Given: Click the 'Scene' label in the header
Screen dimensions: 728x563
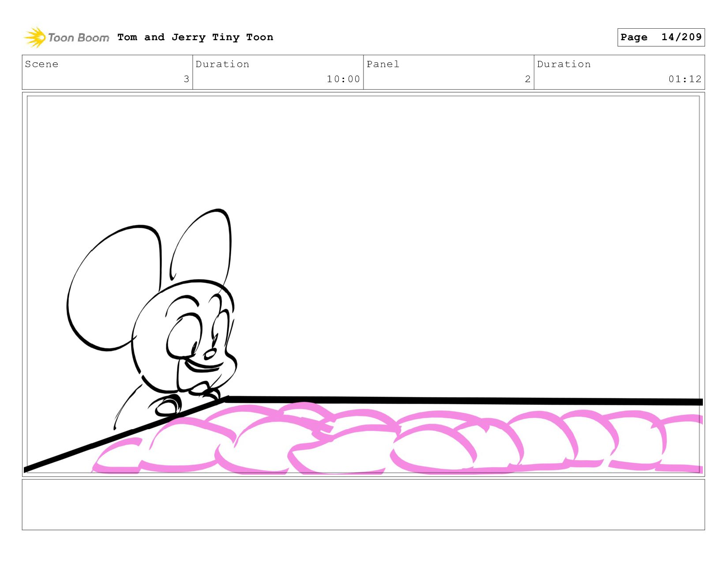Looking at the screenshot, I should pos(41,64).
